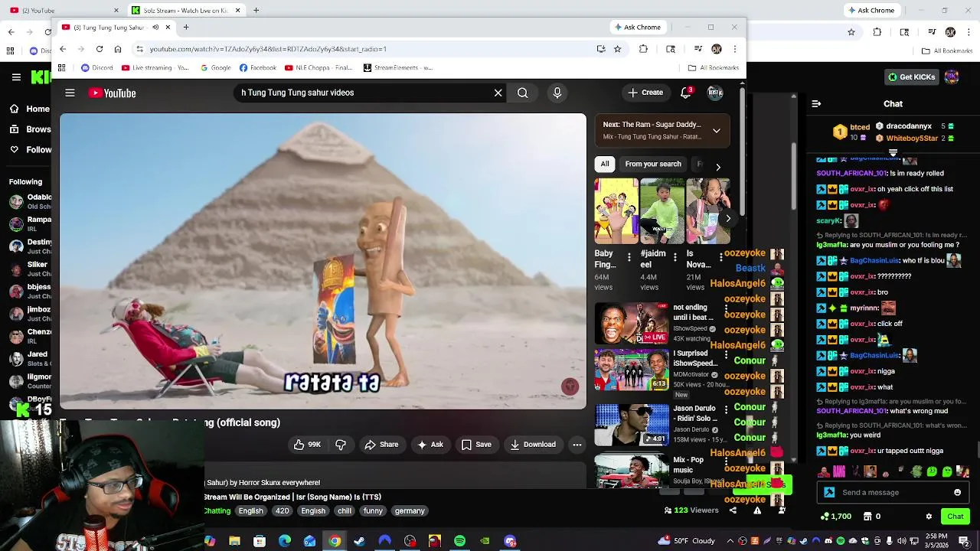980x551 pixels.
Task: Open the Baby Finger Shorts thumbnail
Action: coord(616,211)
